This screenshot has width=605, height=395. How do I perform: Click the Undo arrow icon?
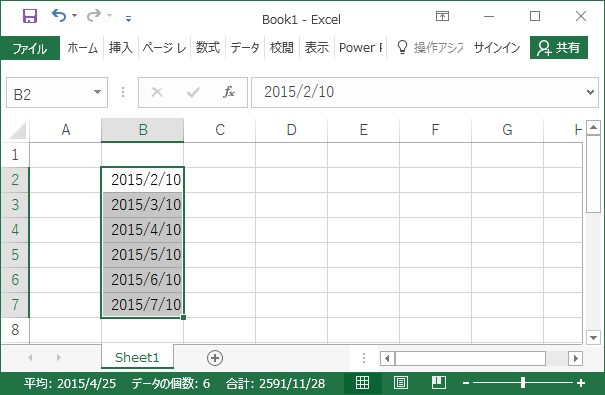[59, 15]
